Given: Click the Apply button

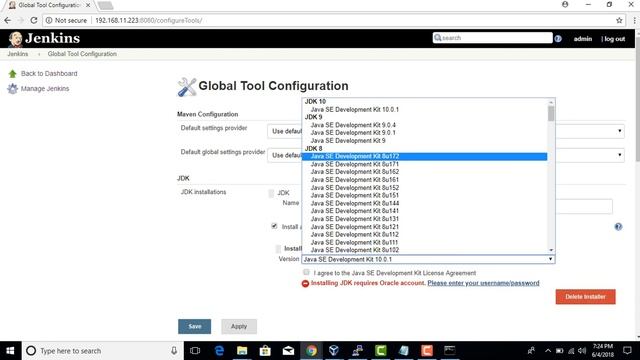Looking at the screenshot, I should click(x=239, y=327).
